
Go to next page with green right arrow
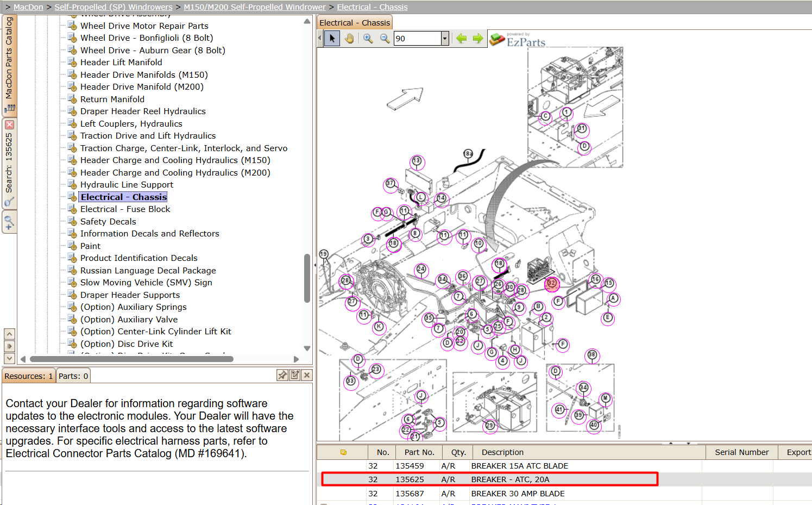coord(478,39)
